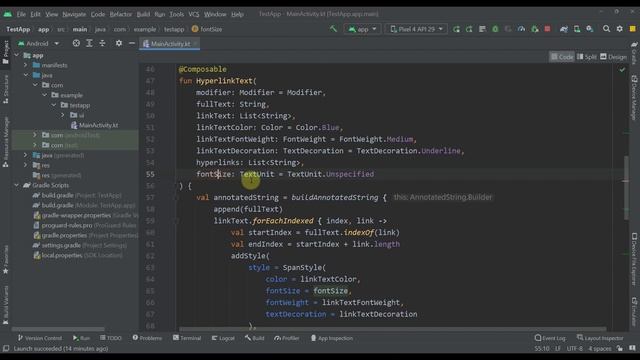The image size is (640, 360).
Task: Toggle the Structure side tool window
Action: (5, 89)
